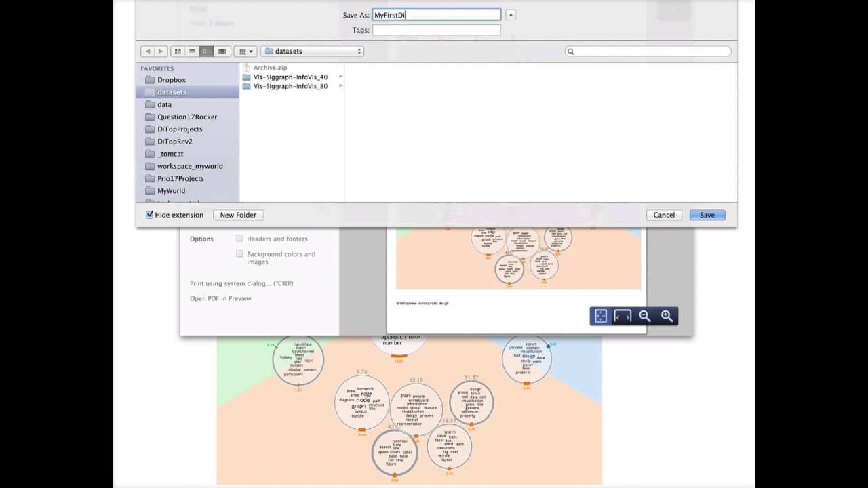Go forward in the file browser
This screenshot has height=488, width=868.
[161, 51]
